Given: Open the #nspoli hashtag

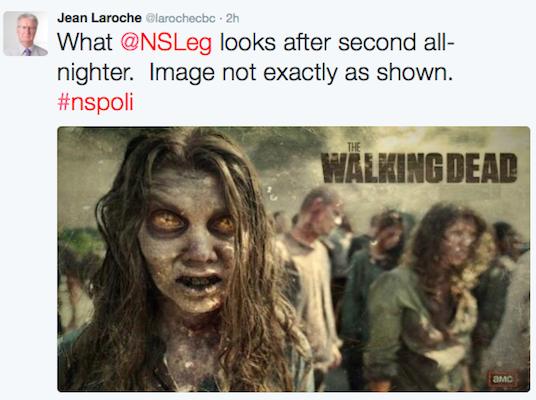Looking at the screenshot, I should tap(95, 102).
